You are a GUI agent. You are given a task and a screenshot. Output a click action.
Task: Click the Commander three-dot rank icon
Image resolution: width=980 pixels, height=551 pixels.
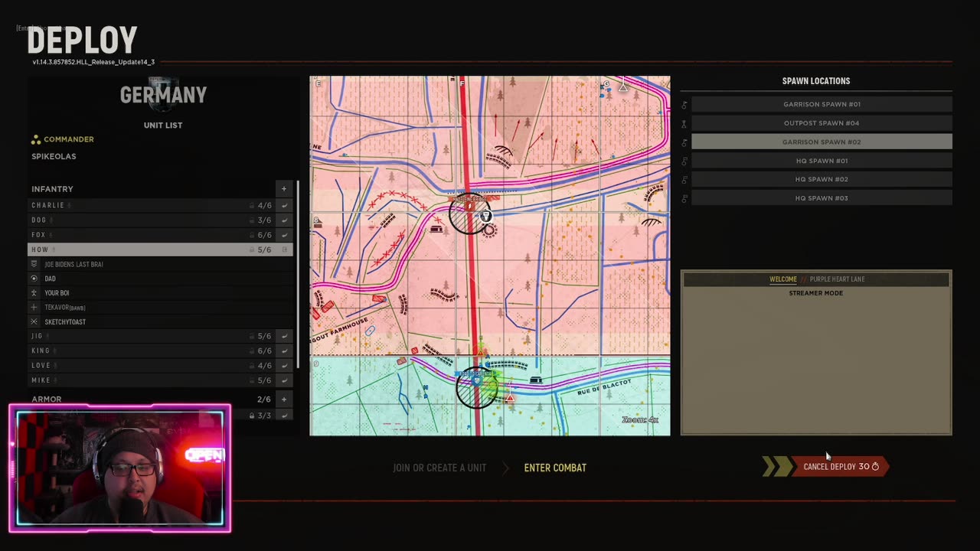click(x=35, y=139)
